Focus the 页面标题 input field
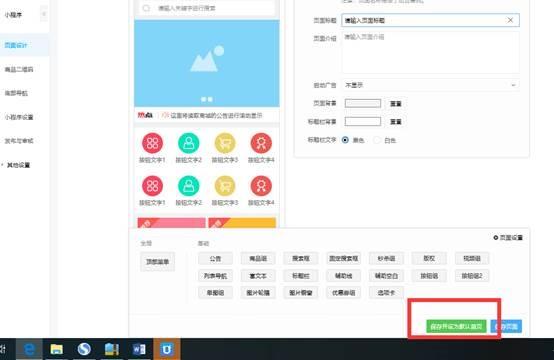This screenshot has width=554, height=360. [x=430, y=20]
